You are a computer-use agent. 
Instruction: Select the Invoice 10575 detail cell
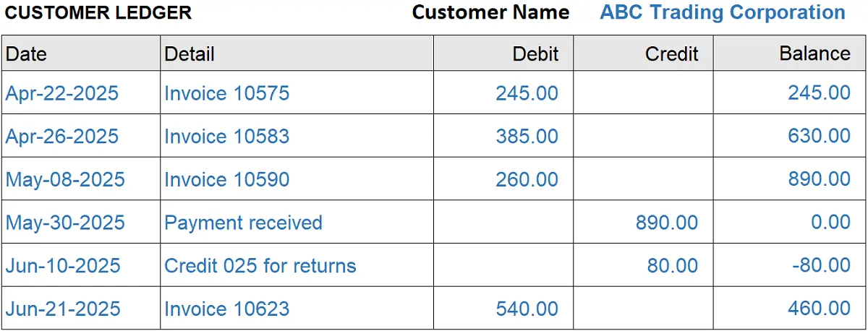(x=226, y=93)
